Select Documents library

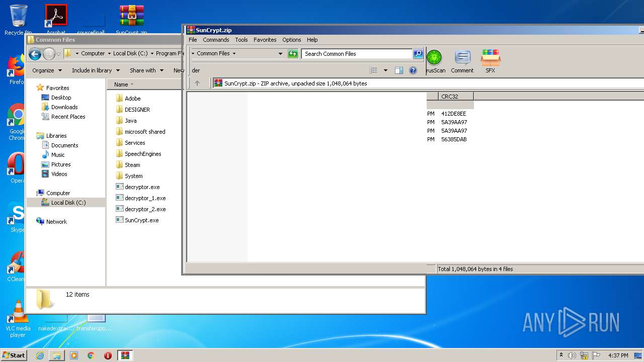[x=64, y=145]
